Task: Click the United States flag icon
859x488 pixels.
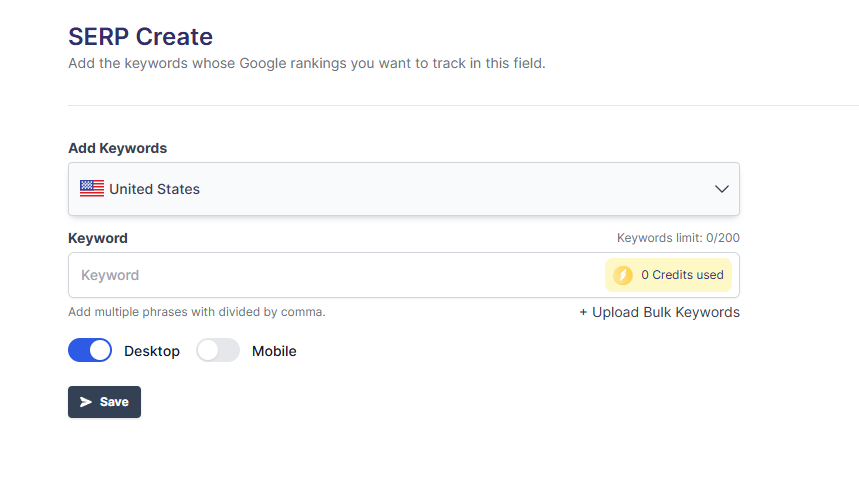Action: (92, 189)
